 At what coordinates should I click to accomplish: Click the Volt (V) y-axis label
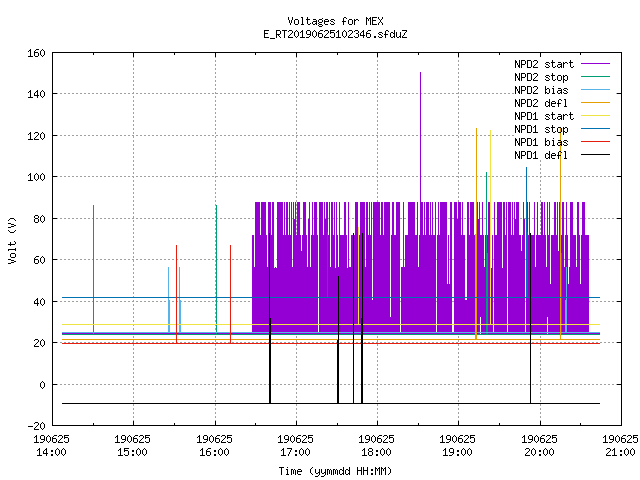pyautogui.click(x=12, y=241)
